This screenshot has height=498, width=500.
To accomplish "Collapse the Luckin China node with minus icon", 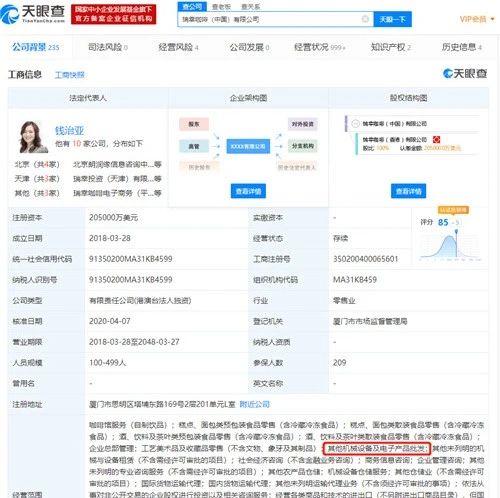I will point(355,124).
